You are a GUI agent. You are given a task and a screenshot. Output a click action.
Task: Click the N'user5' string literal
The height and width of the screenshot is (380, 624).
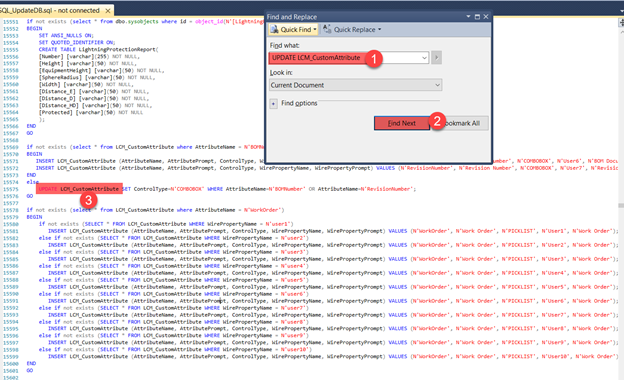pyautogui.click(x=294, y=280)
